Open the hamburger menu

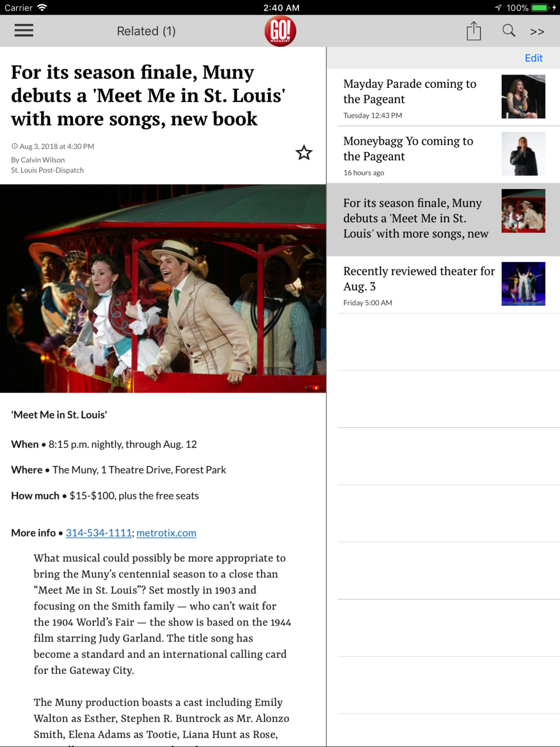click(x=24, y=30)
